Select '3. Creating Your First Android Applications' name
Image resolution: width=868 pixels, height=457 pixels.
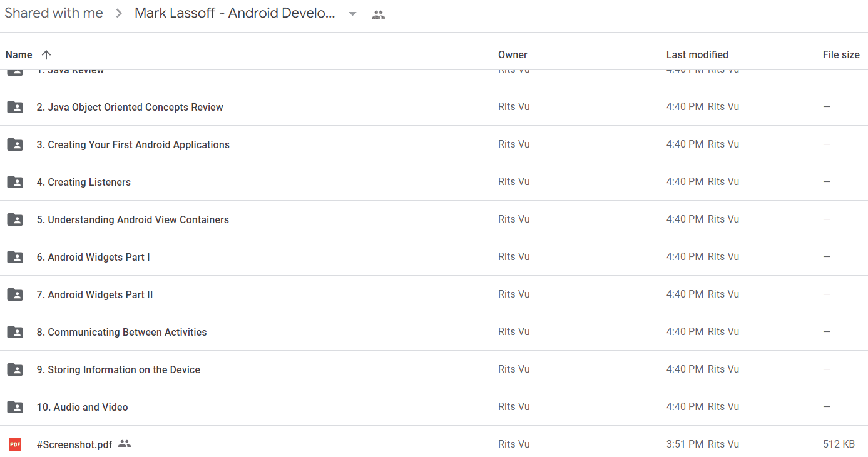[133, 144]
